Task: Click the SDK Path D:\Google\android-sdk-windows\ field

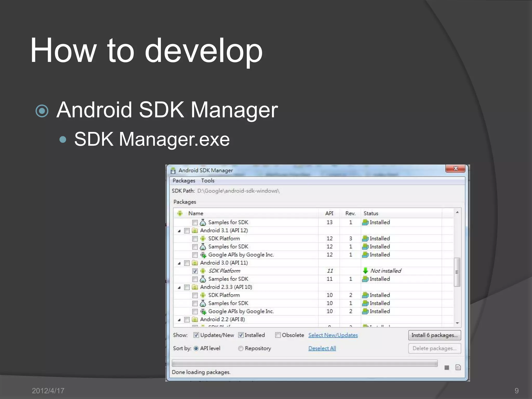Action: (x=238, y=191)
